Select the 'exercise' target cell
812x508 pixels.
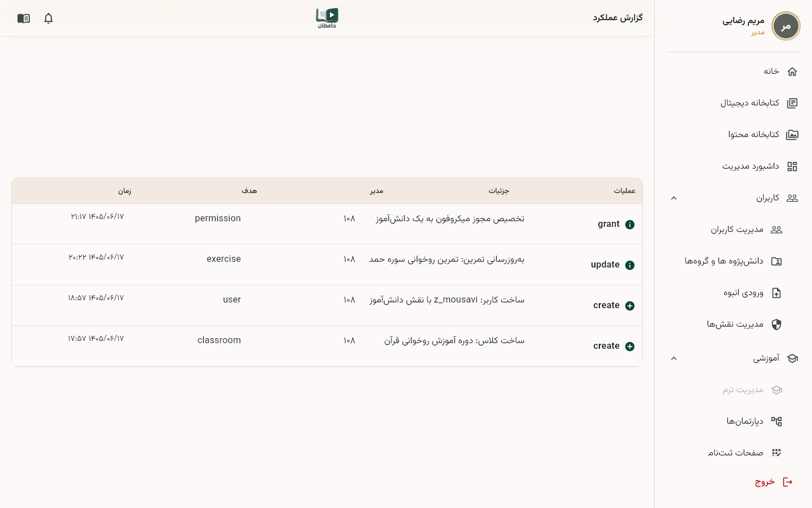(224, 259)
